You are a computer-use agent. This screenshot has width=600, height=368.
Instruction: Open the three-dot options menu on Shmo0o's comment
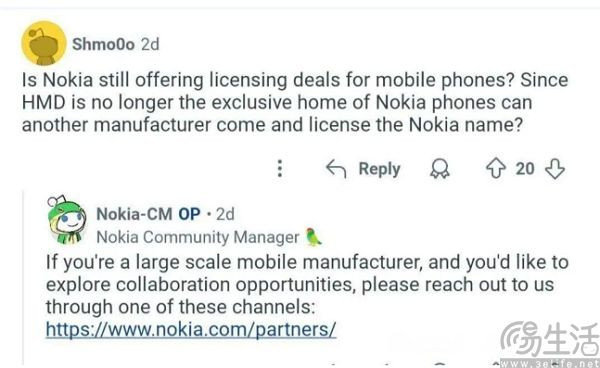pos(280,168)
